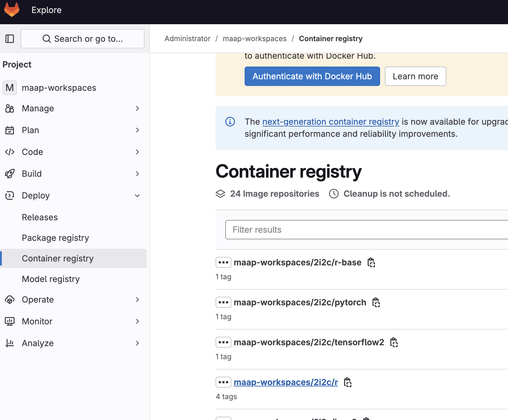Click the '24 Image repositories' text
508x420 pixels.
pos(275,194)
